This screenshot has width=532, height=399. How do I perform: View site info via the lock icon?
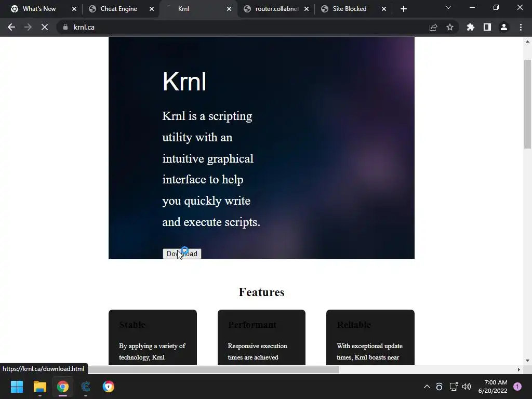pos(65,27)
